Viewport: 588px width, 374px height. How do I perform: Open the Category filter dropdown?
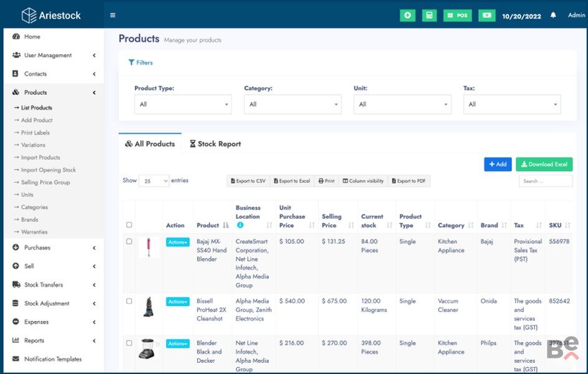coord(292,104)
